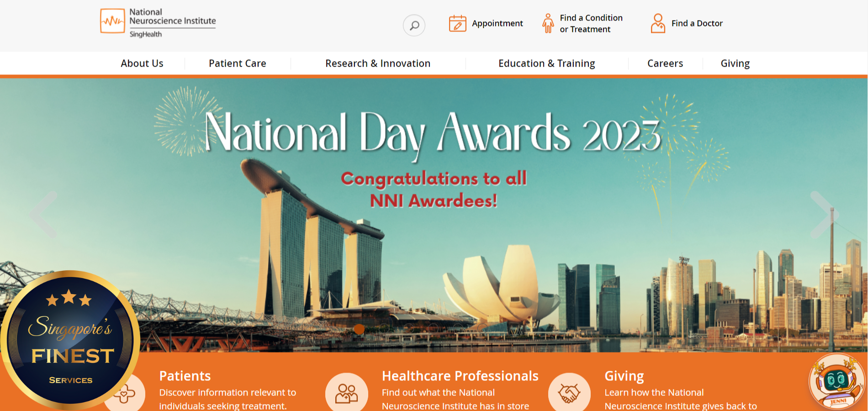Screen dimensions: 868x411
Task: Click the National Neuroscience Institute logo
Action: (x=158, y=22)
